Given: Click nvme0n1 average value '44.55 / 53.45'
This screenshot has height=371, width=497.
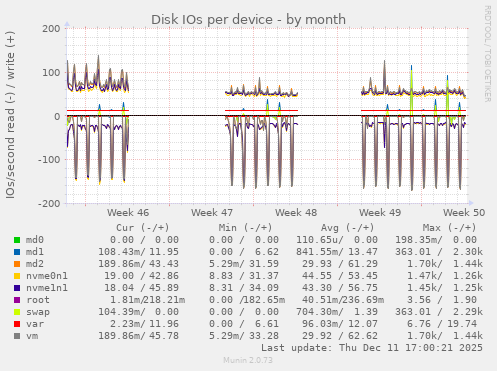Looking at the screenshot, I should tap(340, 276).
